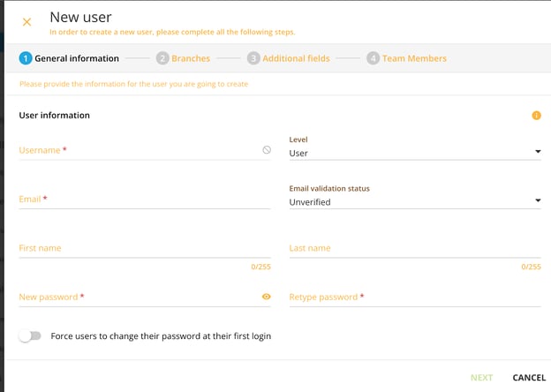
Task: Expand the Email validation status dropdown
Action: pos(414,201)
